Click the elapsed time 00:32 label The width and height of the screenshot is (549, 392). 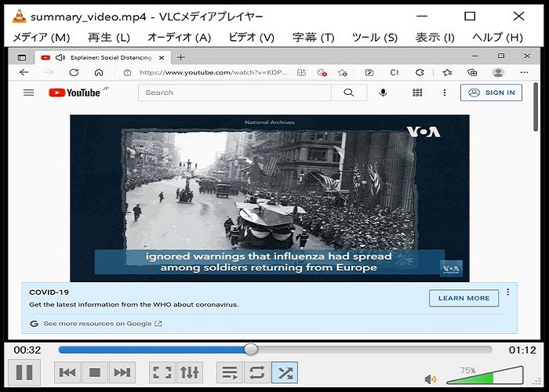[x=27, y=350]
